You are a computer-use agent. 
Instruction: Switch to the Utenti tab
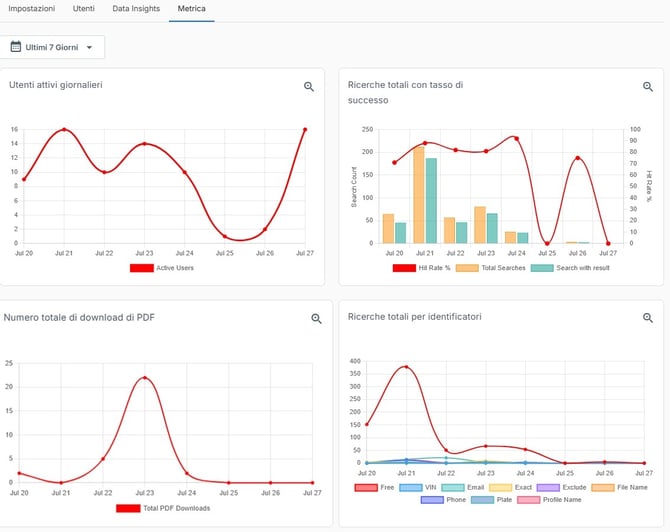83,9
